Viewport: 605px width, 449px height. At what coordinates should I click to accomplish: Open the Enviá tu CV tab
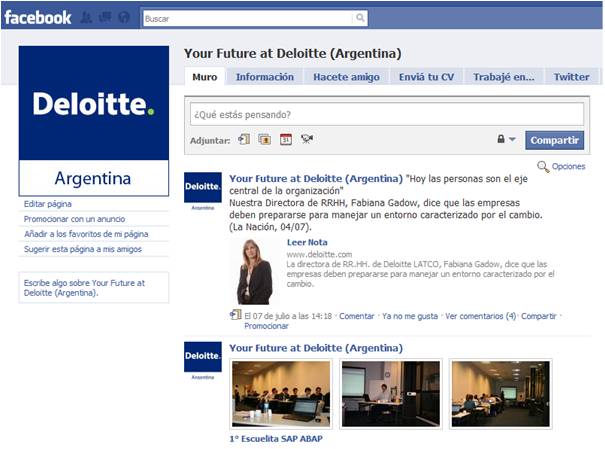[426, 77]
